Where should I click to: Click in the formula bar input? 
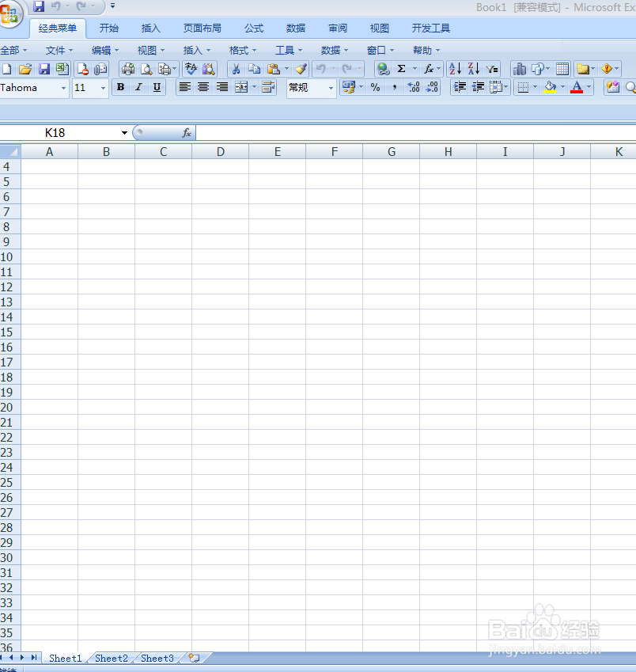point(415,133)
